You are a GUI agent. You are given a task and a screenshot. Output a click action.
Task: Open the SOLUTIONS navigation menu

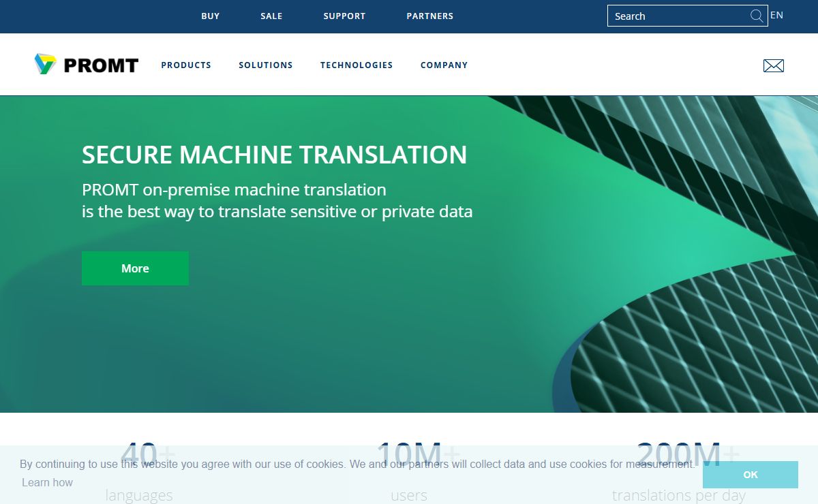266,65
